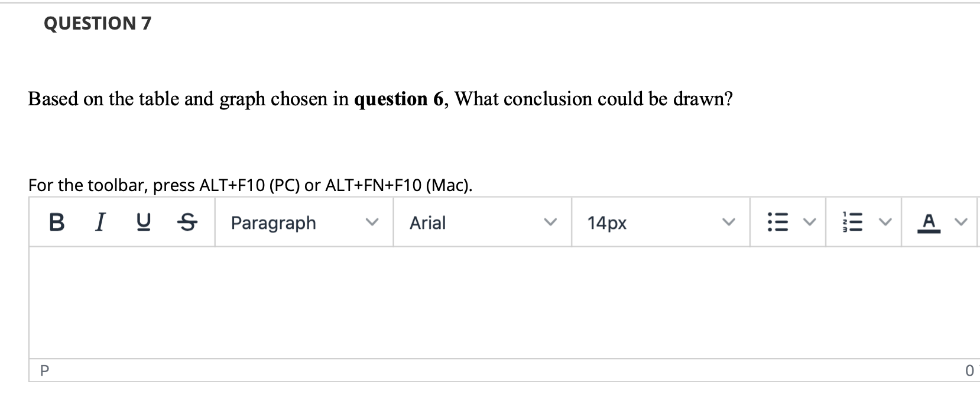This screenshot has width=980, height=394.
Task: Insert a numbered list
Action: 854,221
